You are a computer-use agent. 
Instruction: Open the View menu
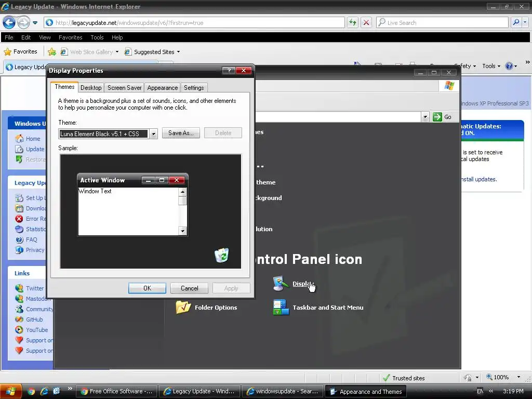(x=45, y=37)
